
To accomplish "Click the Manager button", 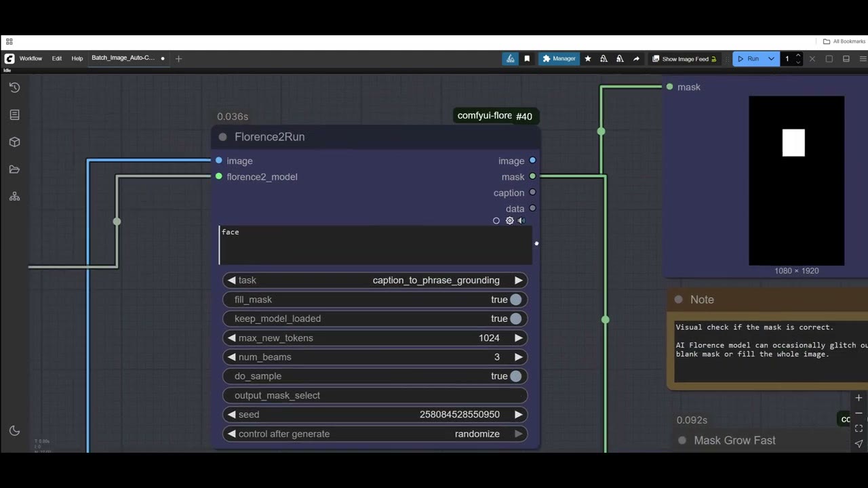I will [x=559, y=59].
